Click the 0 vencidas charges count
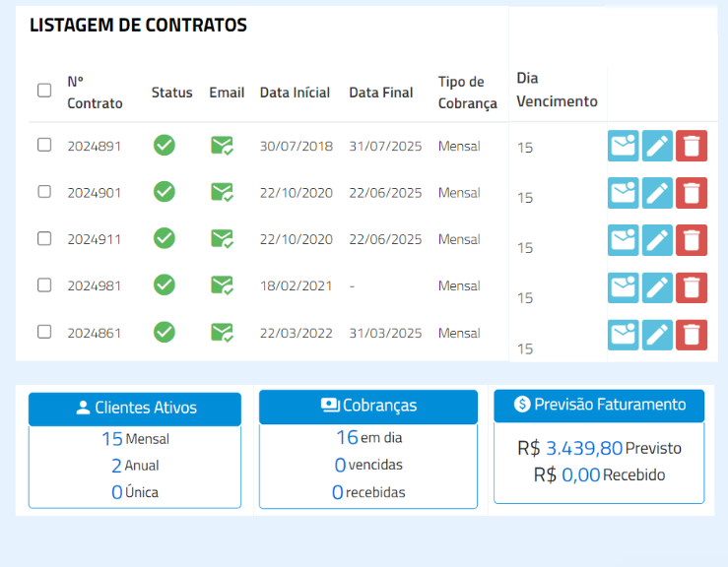728x567 pixels. [368, 465]
